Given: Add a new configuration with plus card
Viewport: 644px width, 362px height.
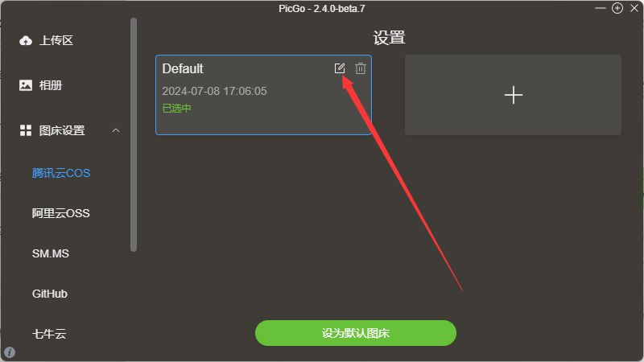Looking at the screenshot, I should 513,95.
